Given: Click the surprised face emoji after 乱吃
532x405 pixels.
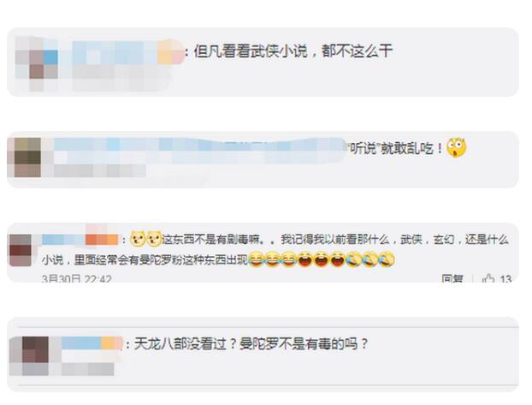Looking at the screenshot, I should pos(456,147).
